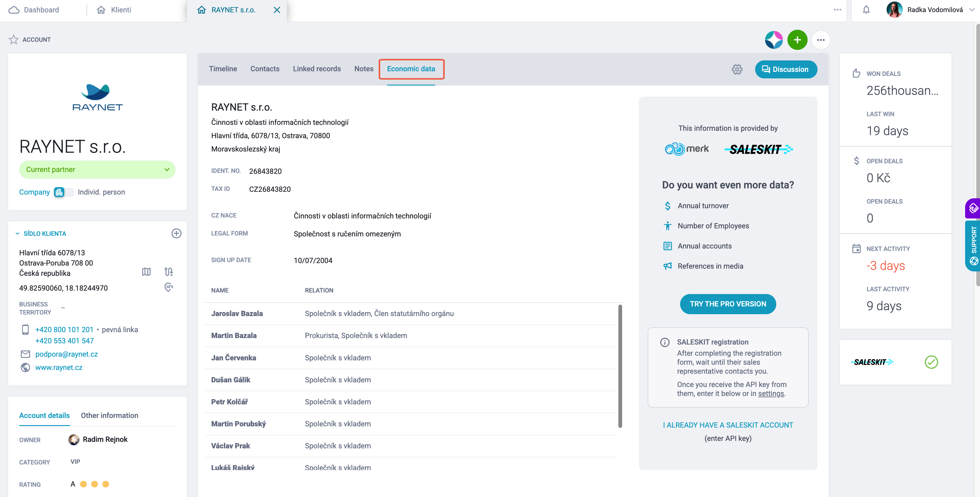Viewport: 980px width, 497px height.
Task: Select the Martin Porubský row
Action: click(411, 424)
